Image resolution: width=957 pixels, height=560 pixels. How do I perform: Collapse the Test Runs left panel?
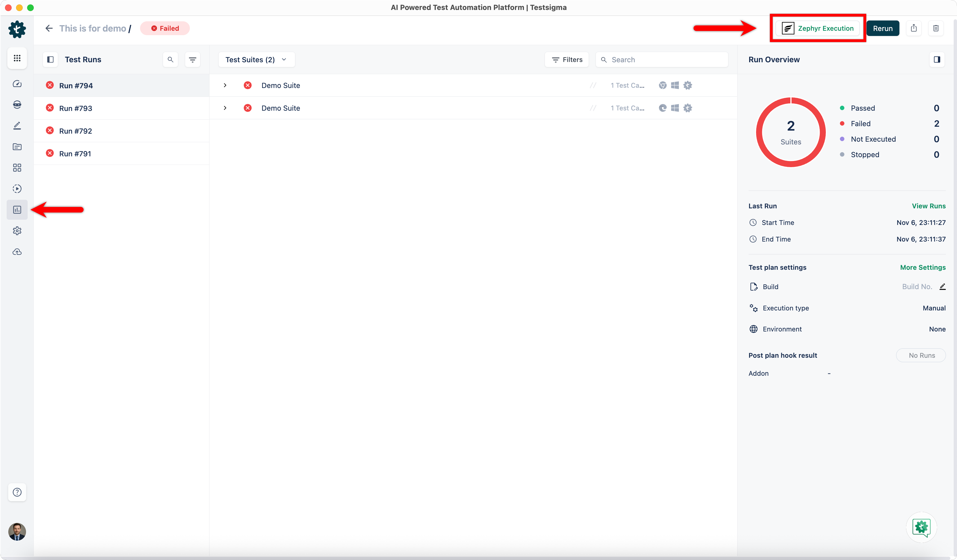point(50,59)
